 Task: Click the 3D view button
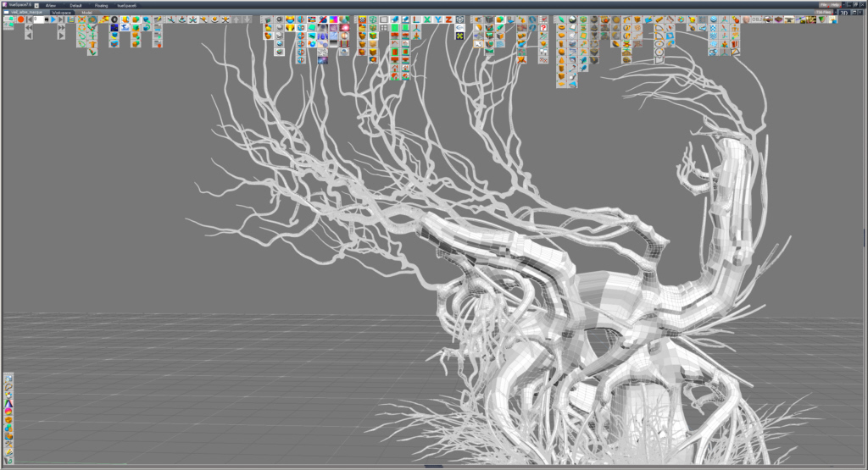[x=844, y=12]
